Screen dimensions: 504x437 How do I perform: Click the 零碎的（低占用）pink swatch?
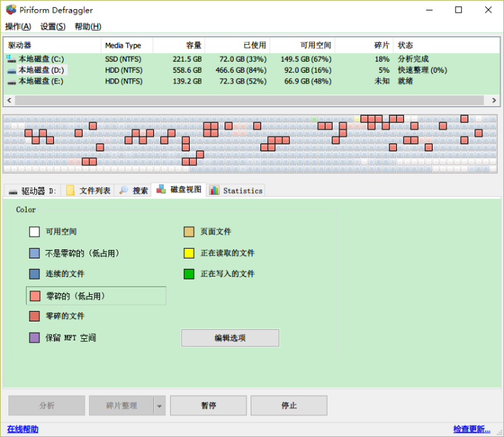click(35, 296)
